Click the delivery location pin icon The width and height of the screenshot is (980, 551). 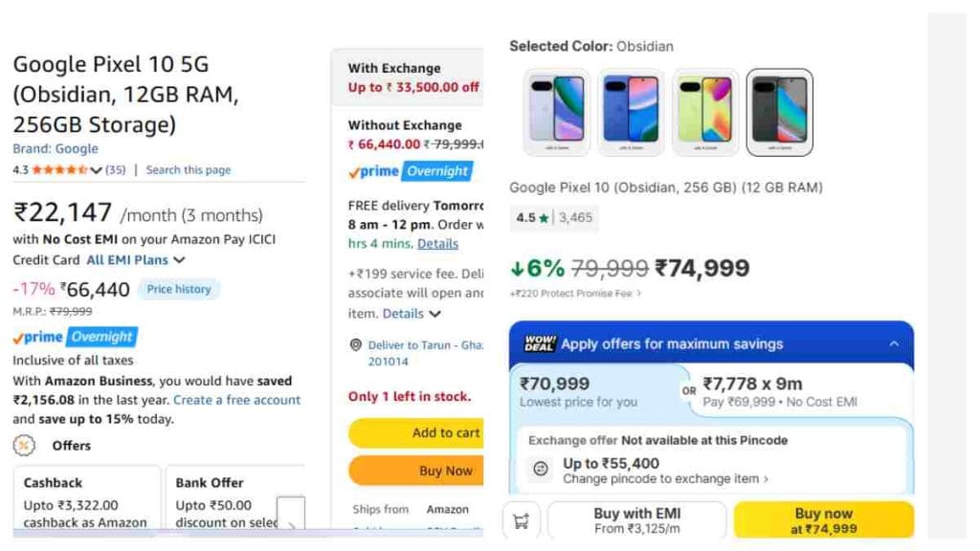(356, 344)
